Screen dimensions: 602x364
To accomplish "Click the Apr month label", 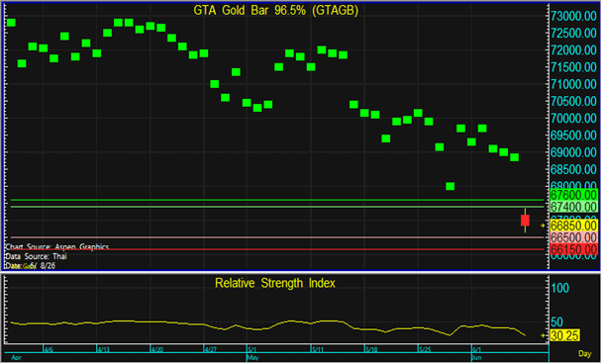I will (16, 357).
